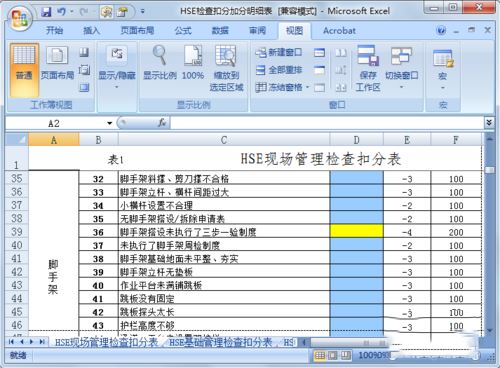Select row 39 header
This screenshot has width=500, height=368.
point(17,232)
